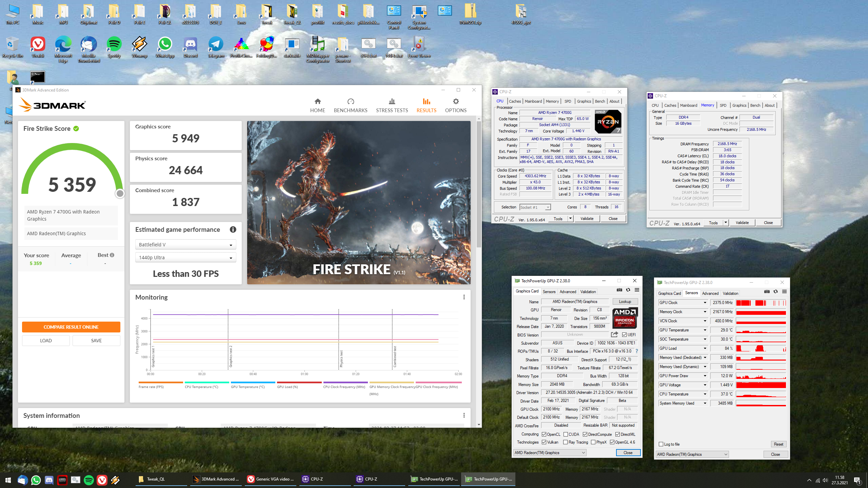Click the SAVE button in 3DMark
Screen dimensions: 868x488
click(x=96, y=341)
